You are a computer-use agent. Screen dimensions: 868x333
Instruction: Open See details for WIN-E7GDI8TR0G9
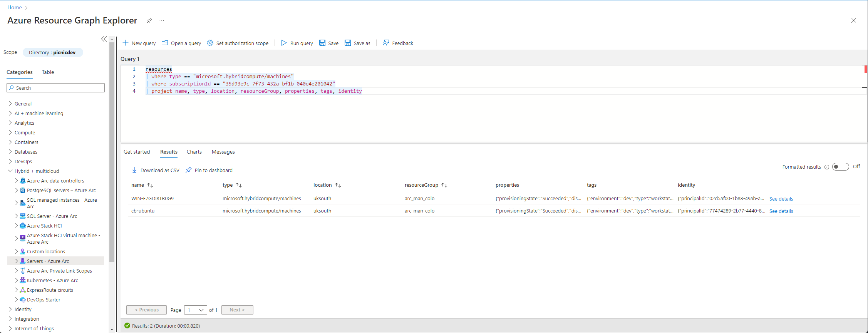pyautogui.click(x=781, y=199)
